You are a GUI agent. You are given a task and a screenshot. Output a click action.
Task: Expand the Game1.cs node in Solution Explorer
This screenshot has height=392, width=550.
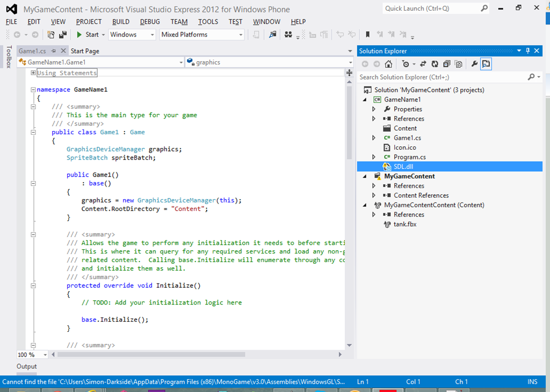click(x=374, y=138)
